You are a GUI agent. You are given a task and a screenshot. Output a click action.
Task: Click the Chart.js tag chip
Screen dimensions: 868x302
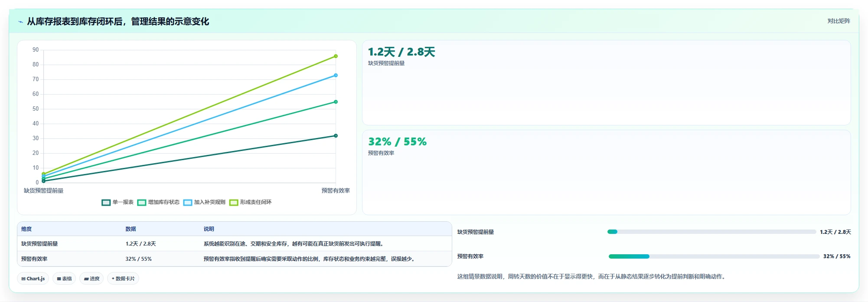(x=33, y=279)
